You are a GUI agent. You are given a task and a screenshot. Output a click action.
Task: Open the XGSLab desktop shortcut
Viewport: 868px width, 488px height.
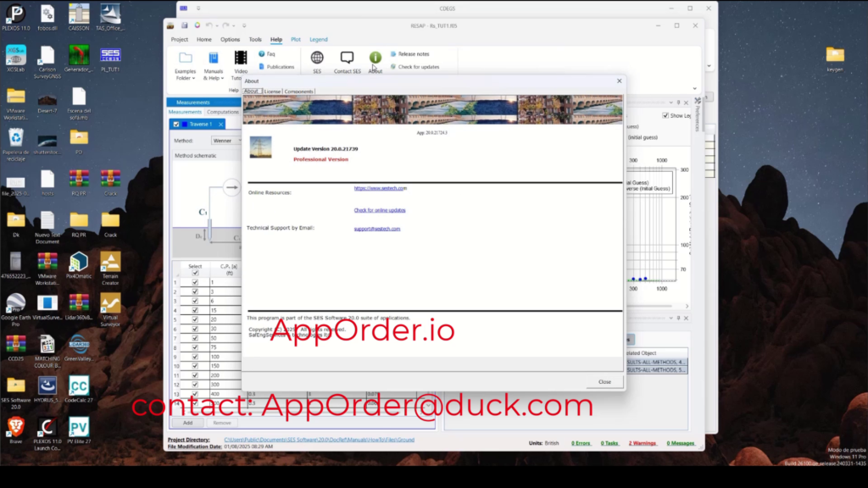(16, 58)
